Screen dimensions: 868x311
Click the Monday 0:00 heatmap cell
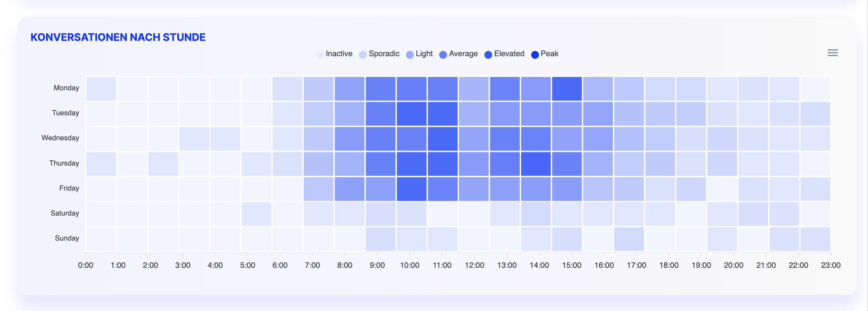click(101, 89)
